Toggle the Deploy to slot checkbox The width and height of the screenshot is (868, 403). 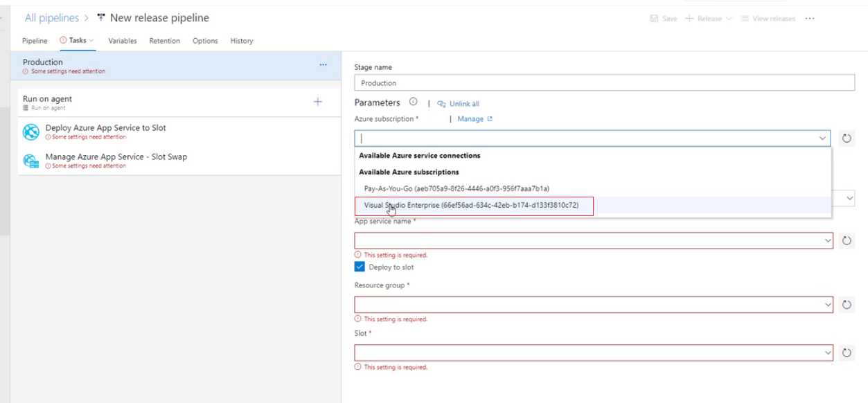[x=360, y=267]
